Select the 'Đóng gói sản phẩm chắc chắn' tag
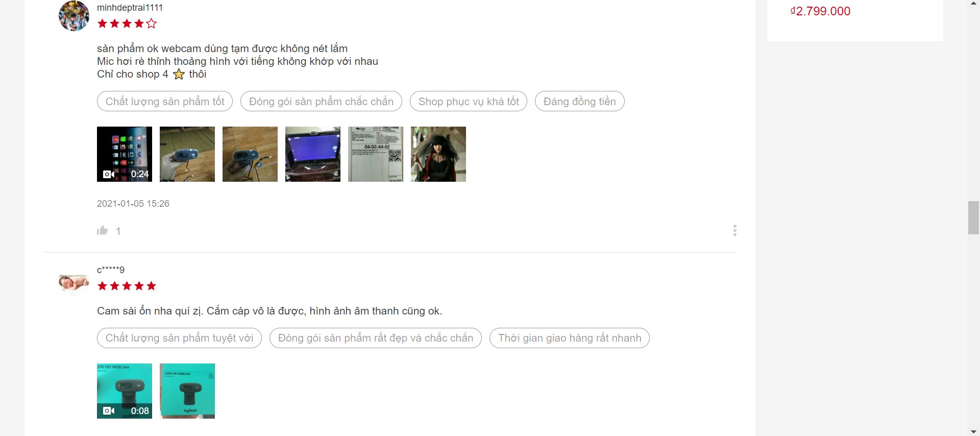This screenshot has width=980, height=436. tap(321, 102)
